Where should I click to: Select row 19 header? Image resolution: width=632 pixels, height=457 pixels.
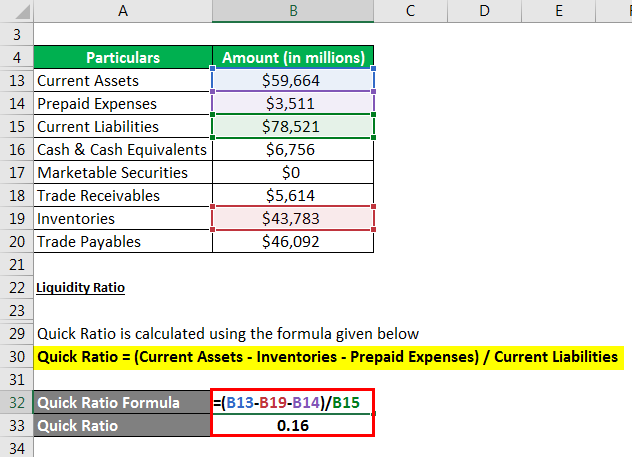pos(17,218)
